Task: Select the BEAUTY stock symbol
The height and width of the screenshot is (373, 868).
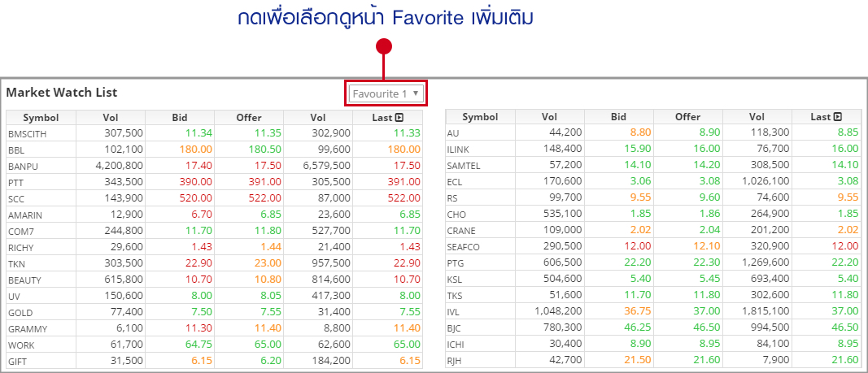Action: tap(24, 280)
